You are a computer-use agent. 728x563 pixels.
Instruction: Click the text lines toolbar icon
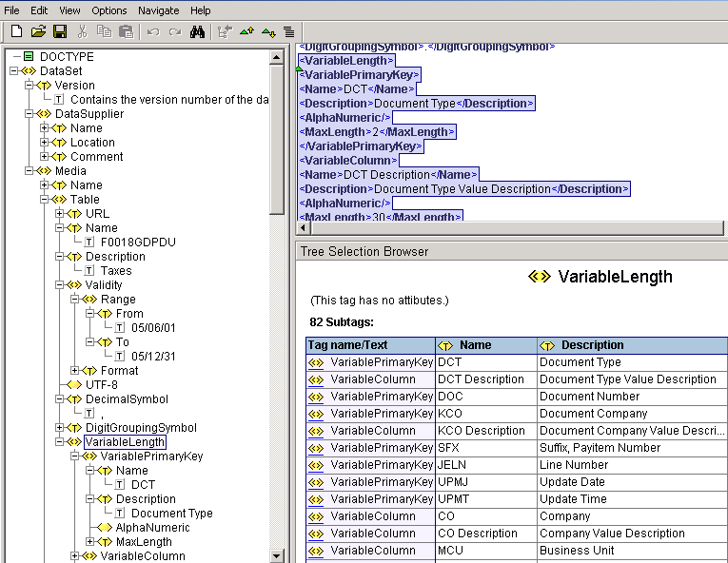(x=289, y=31)
